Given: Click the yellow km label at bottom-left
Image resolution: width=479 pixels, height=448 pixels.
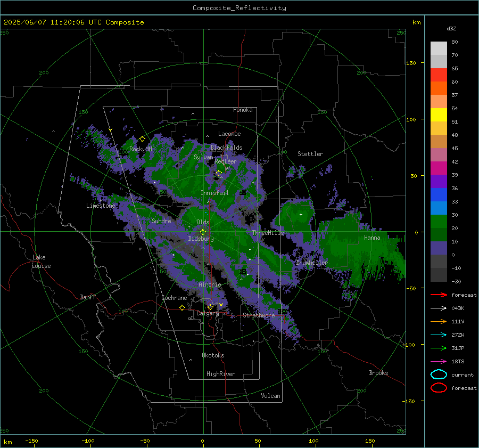Looking at the screenshot, I should [7, 442].
